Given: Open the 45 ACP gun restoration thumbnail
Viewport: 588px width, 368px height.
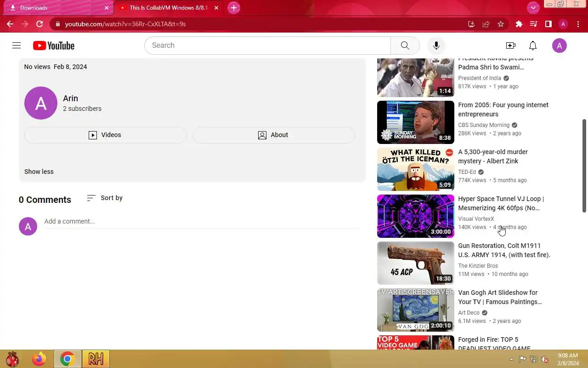Looking at the screenshot, I should 416,263.
